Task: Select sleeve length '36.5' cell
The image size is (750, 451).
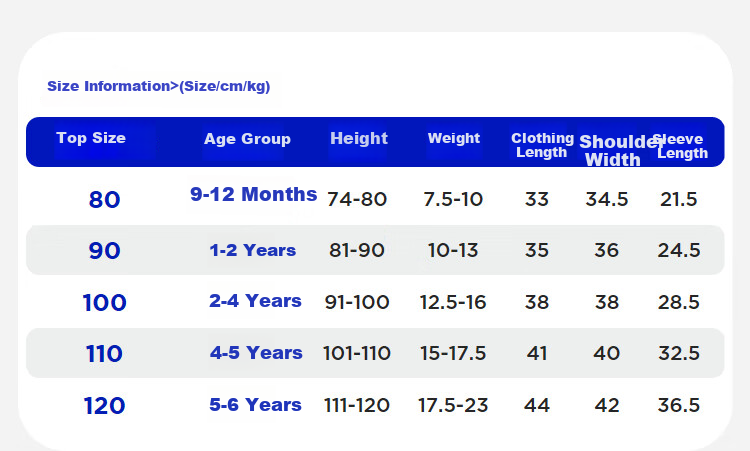Action: coord(679,406)
